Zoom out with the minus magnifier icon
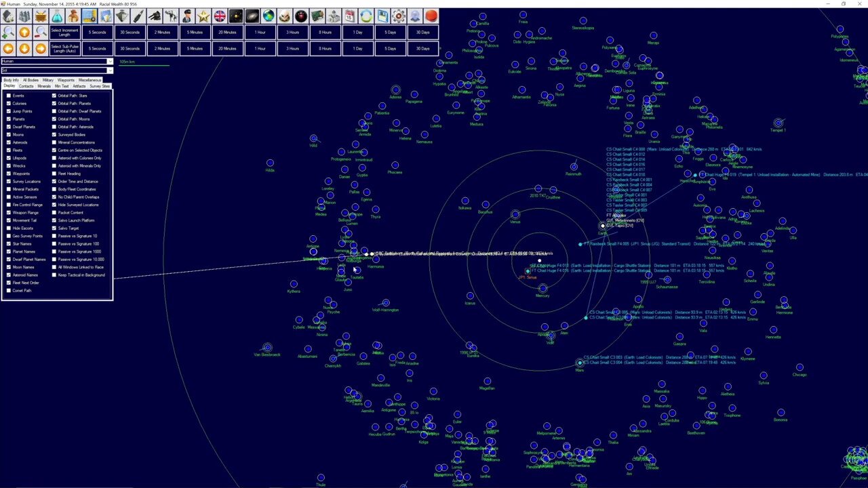 (41, 32)
